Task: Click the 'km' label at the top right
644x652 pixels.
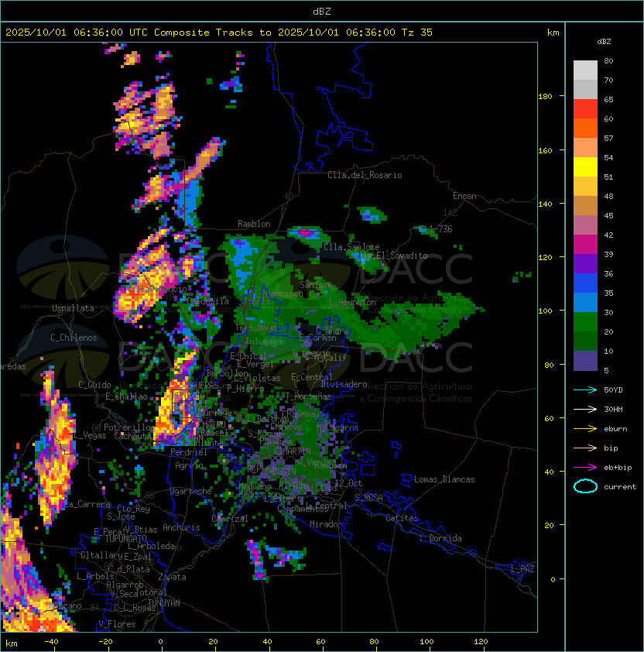Action: [x=553, y=33]
